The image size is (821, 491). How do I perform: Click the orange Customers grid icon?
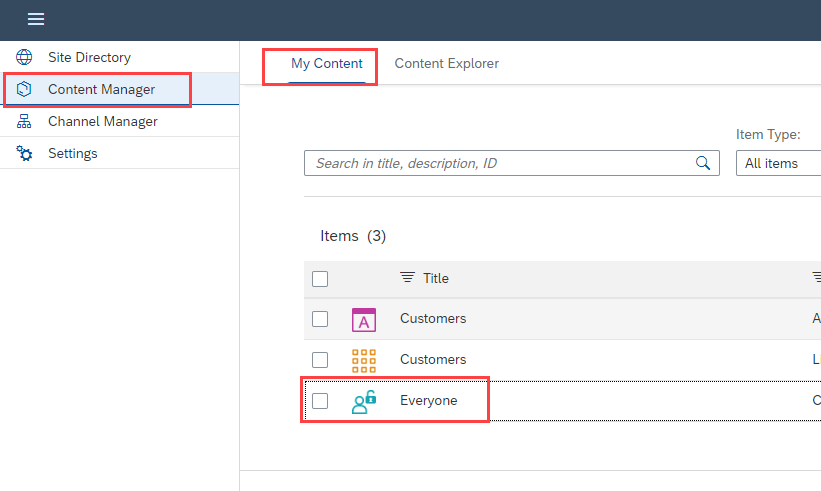pos(364,360)
